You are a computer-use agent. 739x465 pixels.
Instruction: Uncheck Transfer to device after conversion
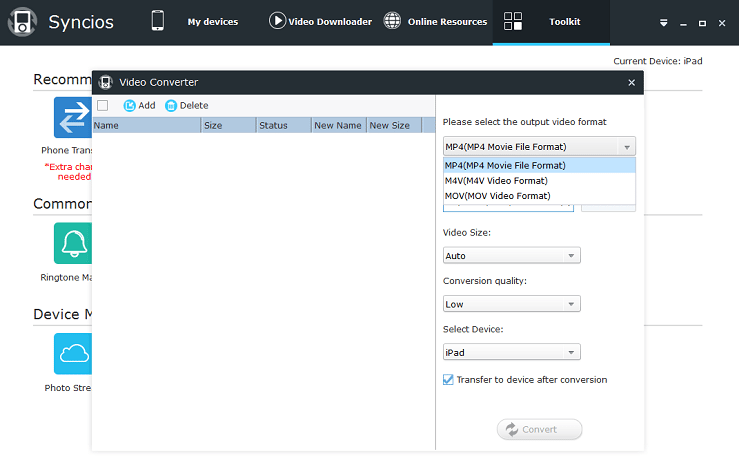[x=448, y=379]
